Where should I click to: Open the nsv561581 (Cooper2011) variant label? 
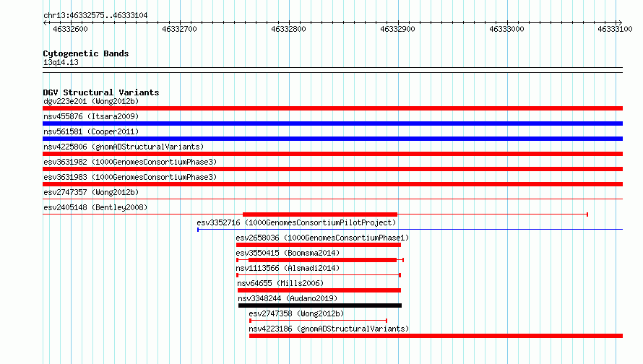tap(91, 131)
